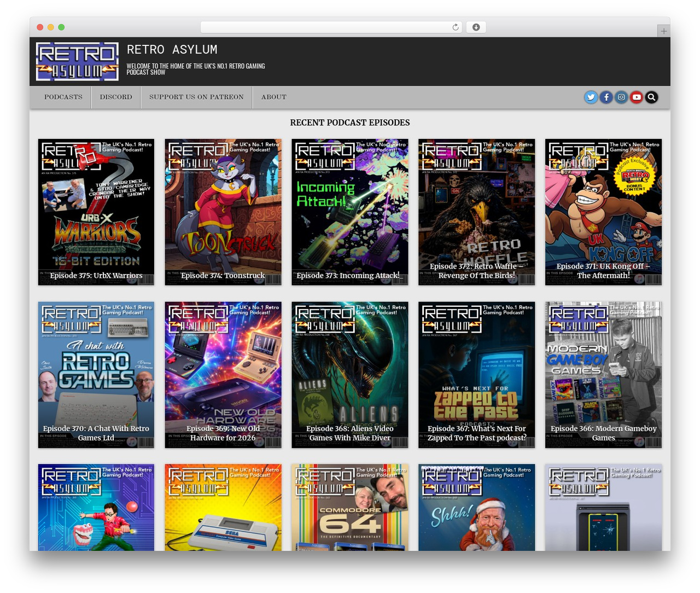700x593 pixels.
Task: Open the Instagram social icon
Action: 621,97
